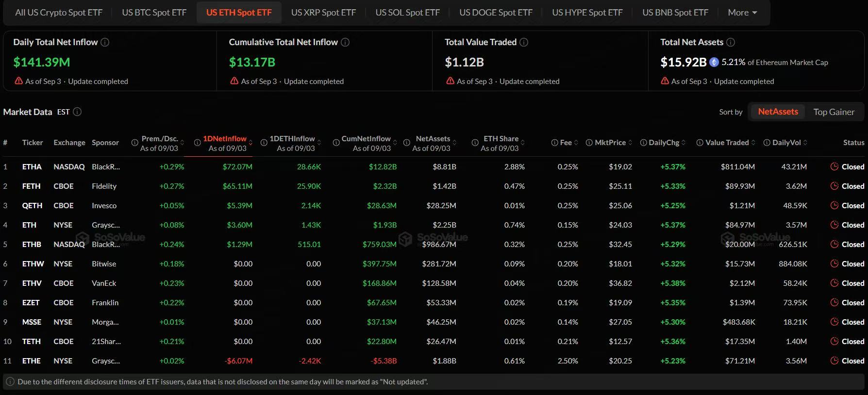Sort by CumNetInflow column header
This screenshot has width=868, height=395.
coord(366,139)
